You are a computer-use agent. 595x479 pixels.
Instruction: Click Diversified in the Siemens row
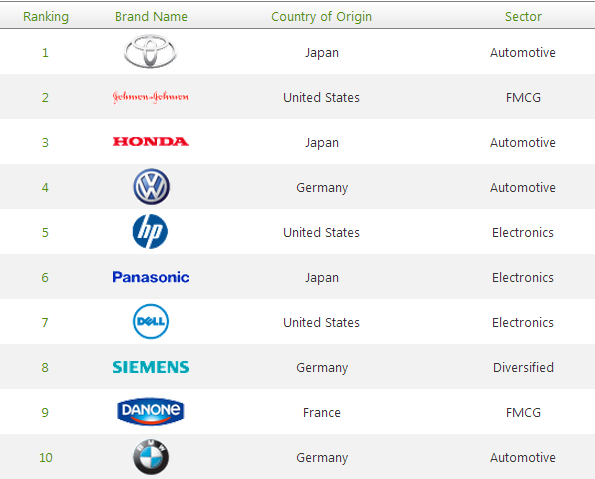(523, 367)
